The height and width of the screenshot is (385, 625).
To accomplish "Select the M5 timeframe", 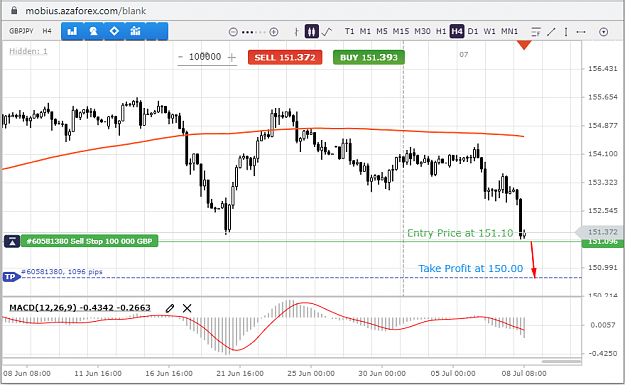I will click(382, 31).
